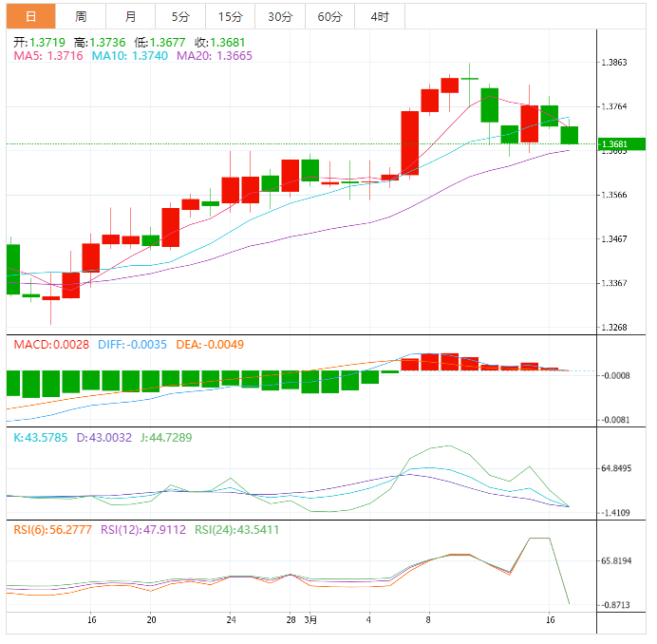657x644 pixels.
Task: Open the 30分 timeframe tab
Action: (280, 17)
